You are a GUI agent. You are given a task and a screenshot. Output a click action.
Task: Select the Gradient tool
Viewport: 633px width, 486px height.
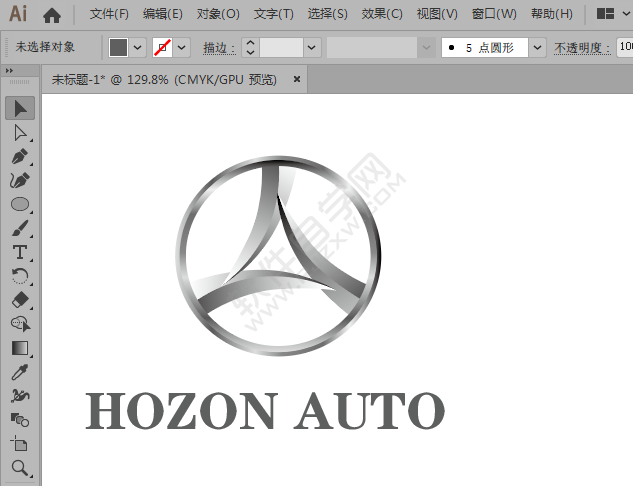tap(20, 348)
